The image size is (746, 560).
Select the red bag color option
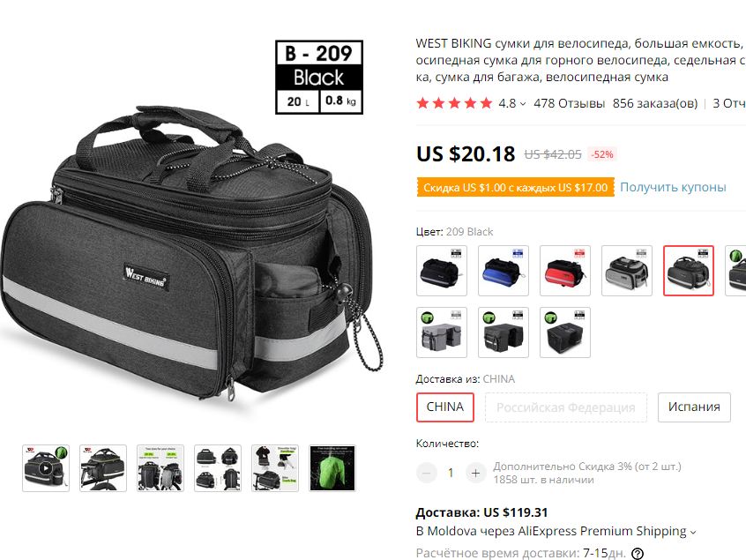(x=565, y=271)
